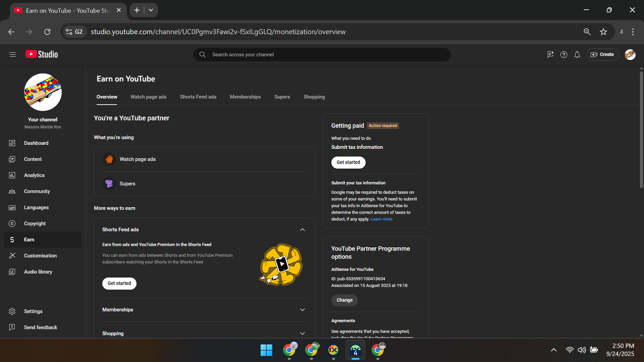This screenshot has height=362, width=644.
Task: Open Settings in the left sidebar
Action: point(33,311)
